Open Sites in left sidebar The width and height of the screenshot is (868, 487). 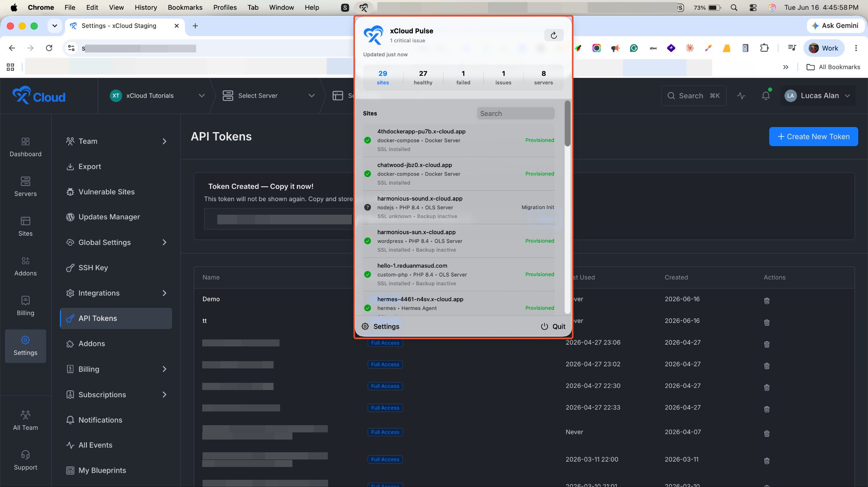25,227
